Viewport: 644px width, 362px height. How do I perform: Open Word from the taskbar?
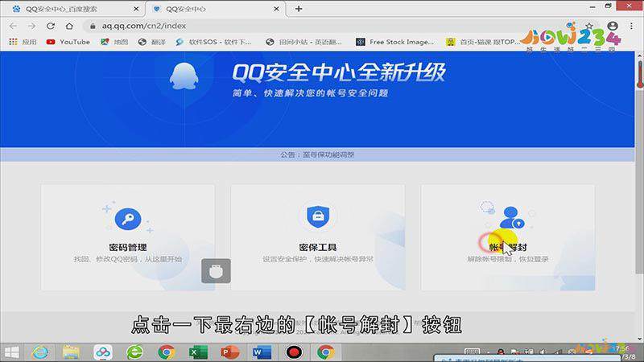coord(262,352)
